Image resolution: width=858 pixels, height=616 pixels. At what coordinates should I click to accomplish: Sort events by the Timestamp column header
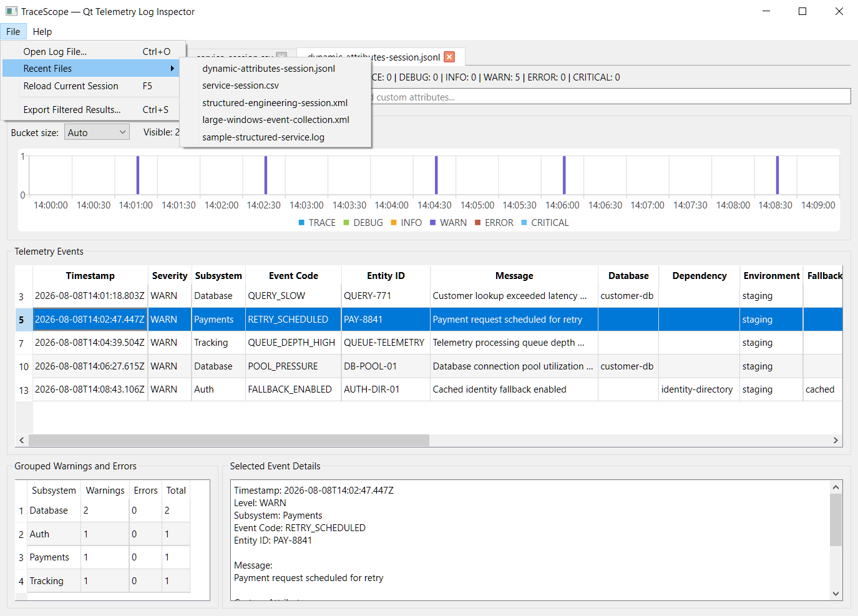(x=90, y=276)
